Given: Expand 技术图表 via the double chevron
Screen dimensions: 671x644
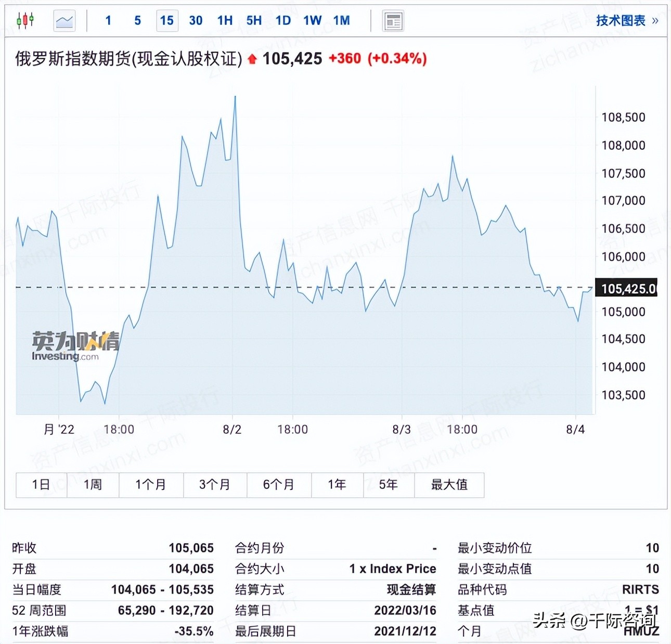Looking at the screenshot, I should tap(655, 20).
